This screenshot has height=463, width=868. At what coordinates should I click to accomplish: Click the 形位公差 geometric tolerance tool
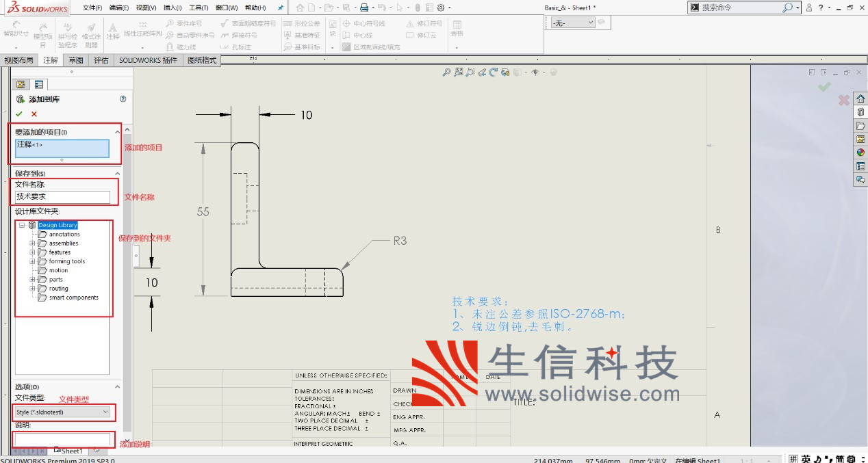[x=302, y=23]
